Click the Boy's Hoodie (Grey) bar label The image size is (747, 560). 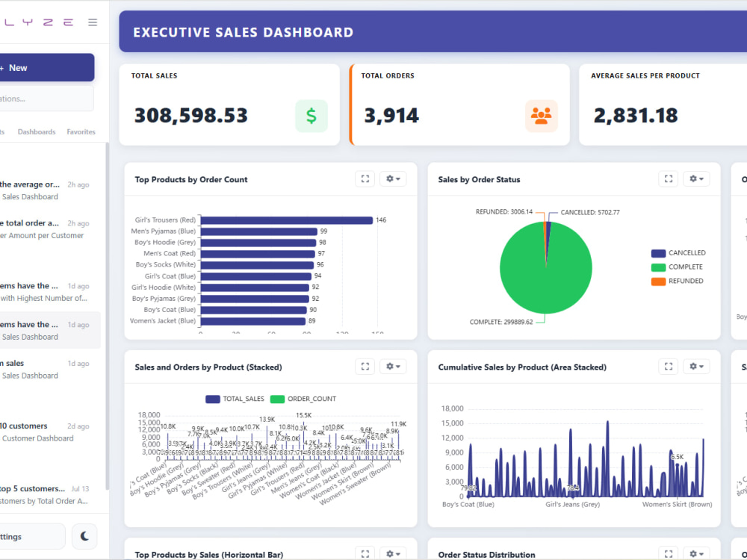[x=165, y=243]
